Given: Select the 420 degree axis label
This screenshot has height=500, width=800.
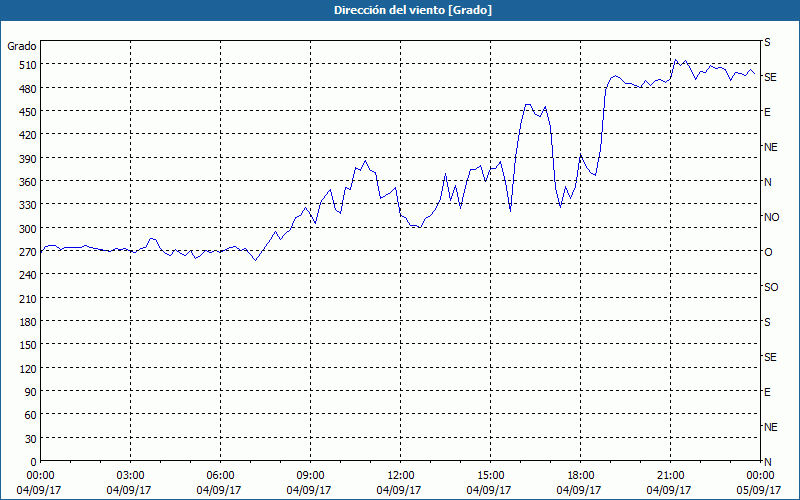Looking at the screenshot, I should pyautogui.click(x=29, y=135).
